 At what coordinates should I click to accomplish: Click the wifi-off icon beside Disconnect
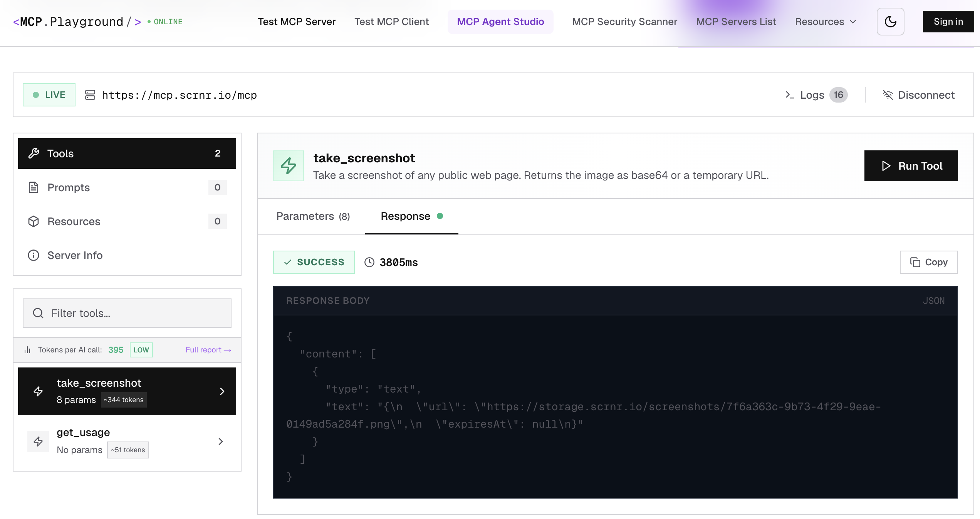888,95
